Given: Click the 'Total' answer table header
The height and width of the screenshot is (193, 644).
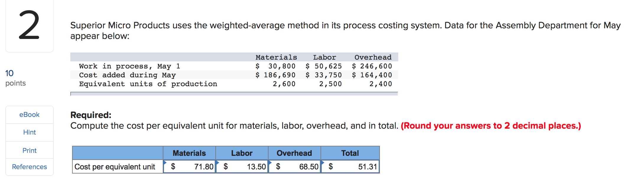Looking at the screenshot, I should coord(350,153).
